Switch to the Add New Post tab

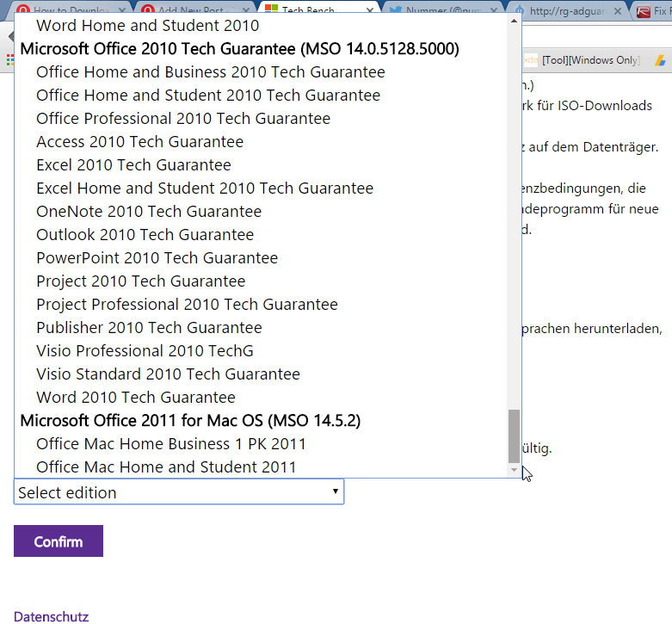point(195,9)
